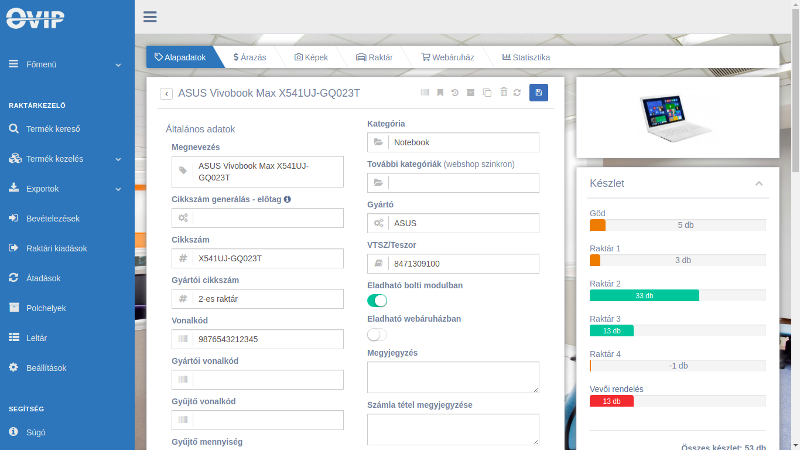Open the hamburger menu at top
Image resolution: width=800 pixels, height=450 pixels.
[x=150, y=17]
